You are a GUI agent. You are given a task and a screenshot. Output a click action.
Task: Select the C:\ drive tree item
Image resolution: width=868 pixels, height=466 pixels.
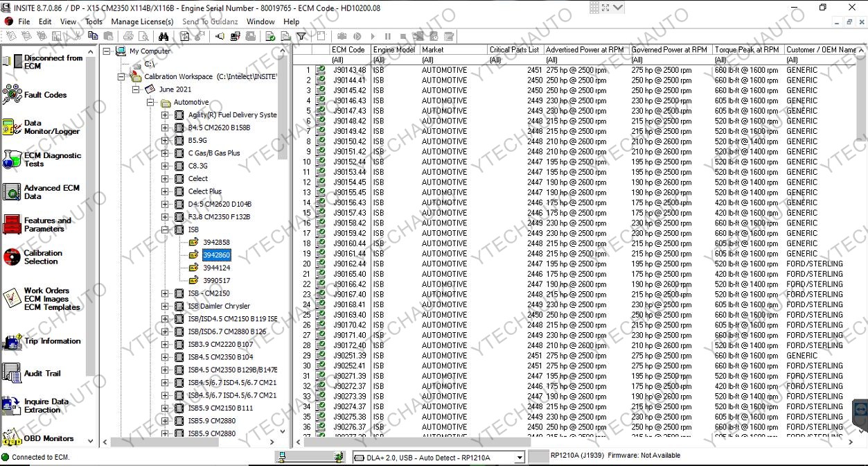[149, 64]
